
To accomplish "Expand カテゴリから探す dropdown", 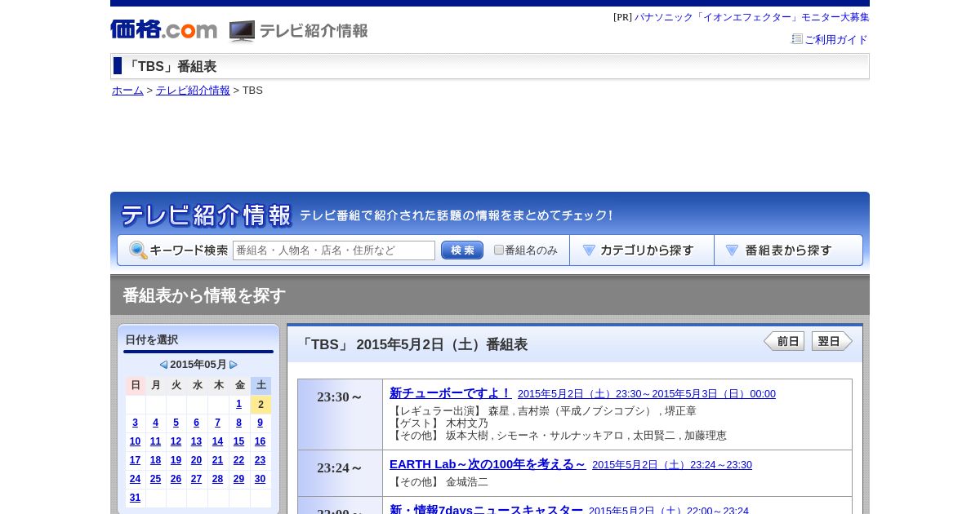I will point(642,250).
